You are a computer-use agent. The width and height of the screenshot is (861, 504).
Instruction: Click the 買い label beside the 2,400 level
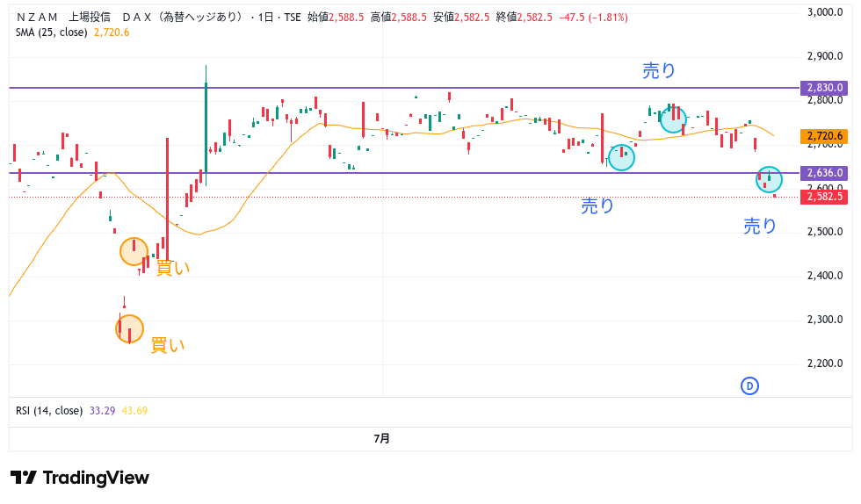[172, 268]
